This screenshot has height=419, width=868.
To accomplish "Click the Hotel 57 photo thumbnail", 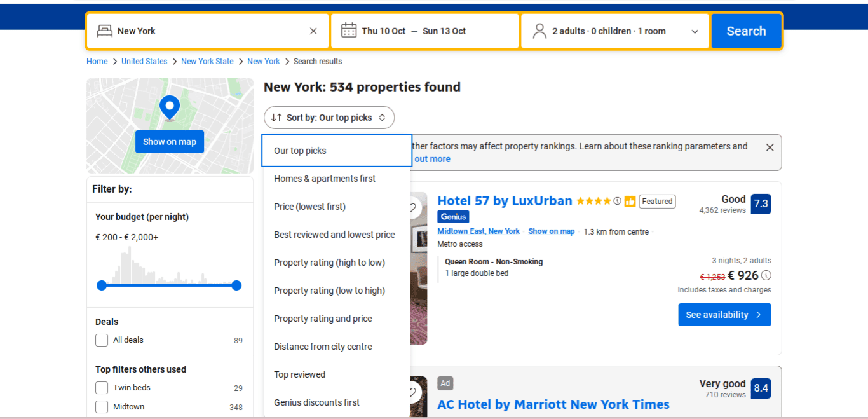I will coord(419,268).
